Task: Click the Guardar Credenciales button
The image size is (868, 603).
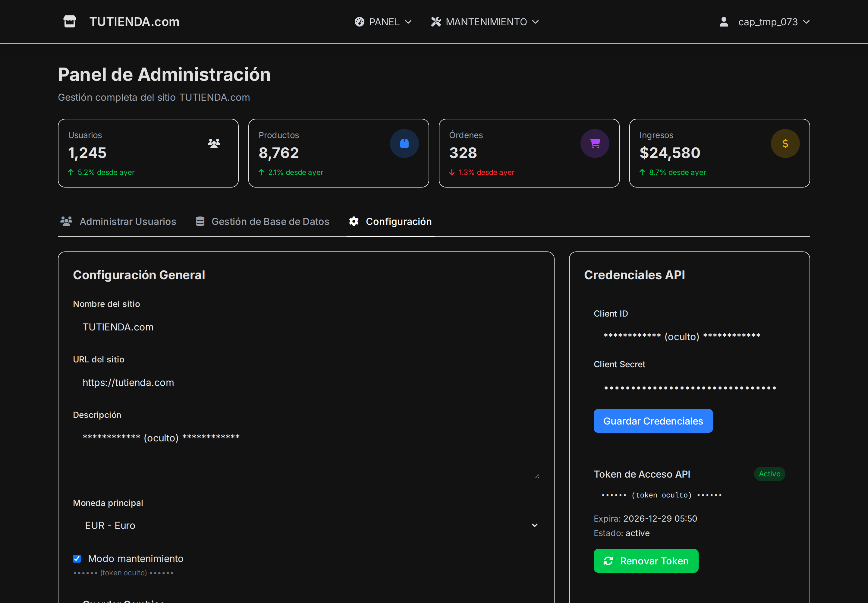Action: tap(653, 421)
